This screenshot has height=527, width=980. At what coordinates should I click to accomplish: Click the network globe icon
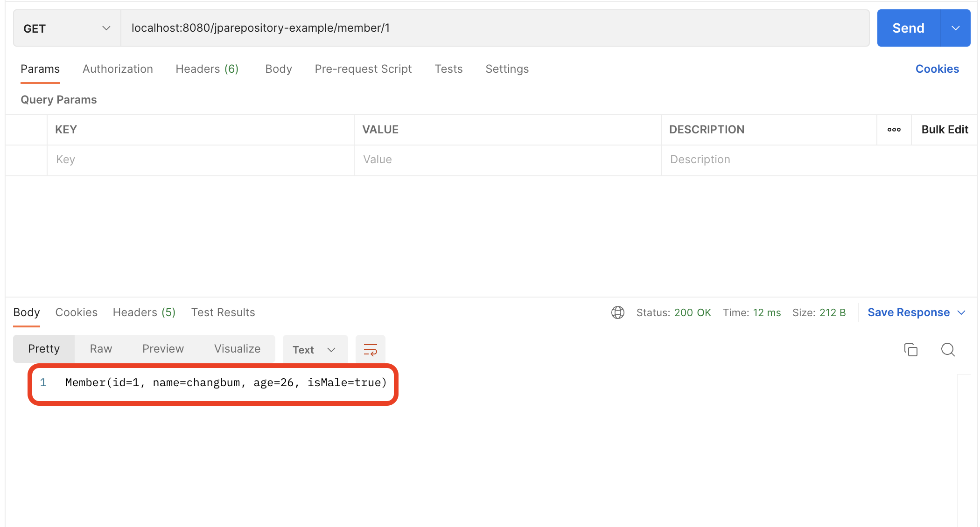coord(617,312)
